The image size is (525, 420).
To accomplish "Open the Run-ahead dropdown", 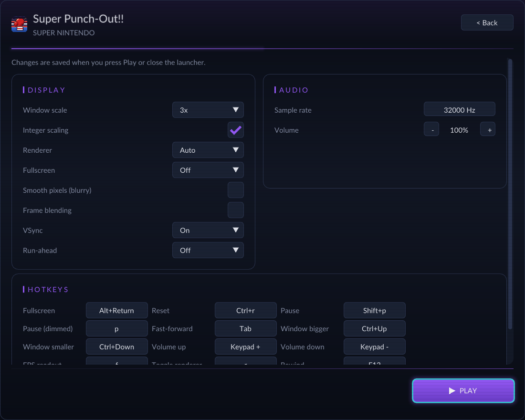I will (208, 251).
